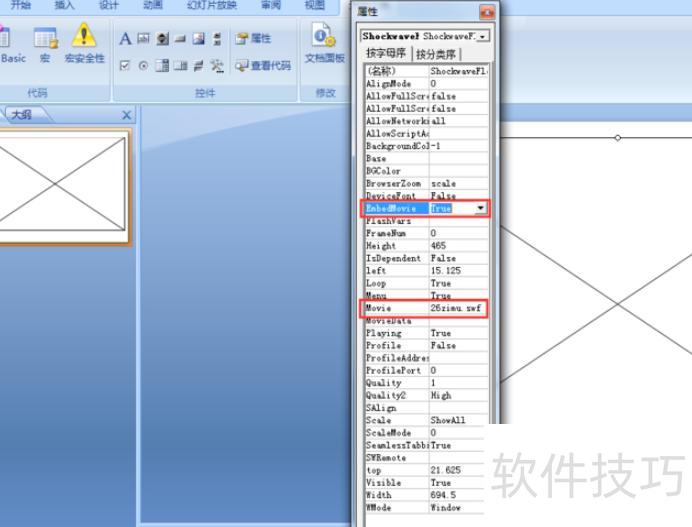Select the Loop property row
The height and width of the screenshot is (527, 692).
426,283
